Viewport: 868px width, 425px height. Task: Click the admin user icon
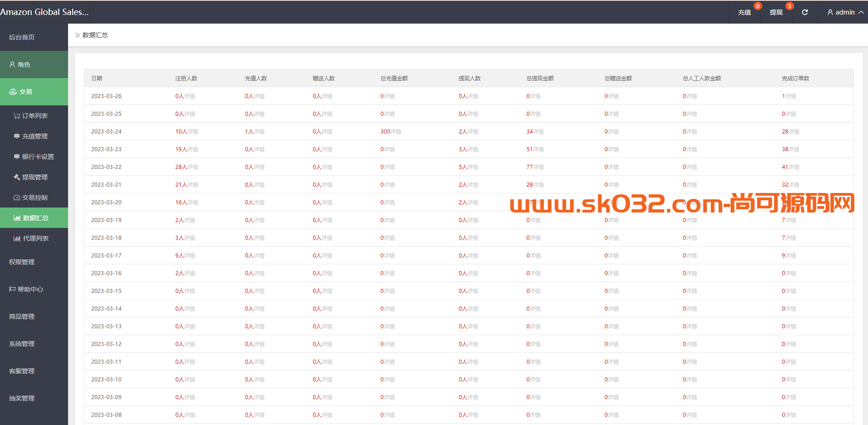pyautogui.click(x=830, y=12)
